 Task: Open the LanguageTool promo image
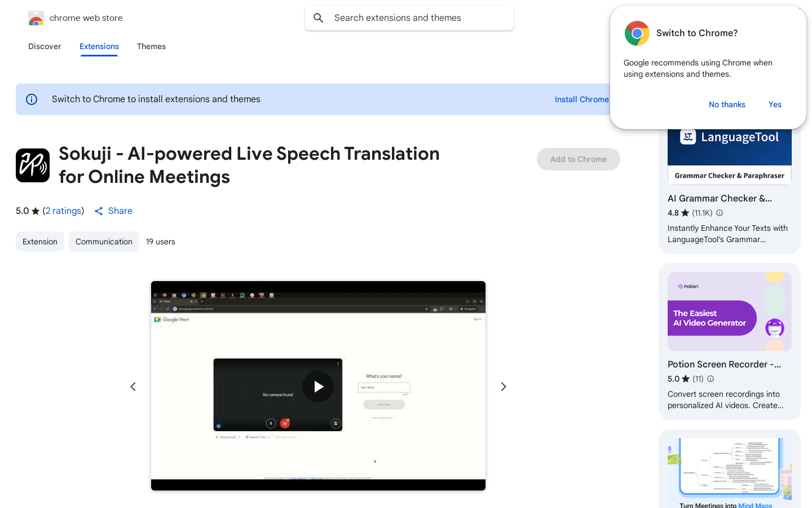pyautogui.click(x=730, y=156)
